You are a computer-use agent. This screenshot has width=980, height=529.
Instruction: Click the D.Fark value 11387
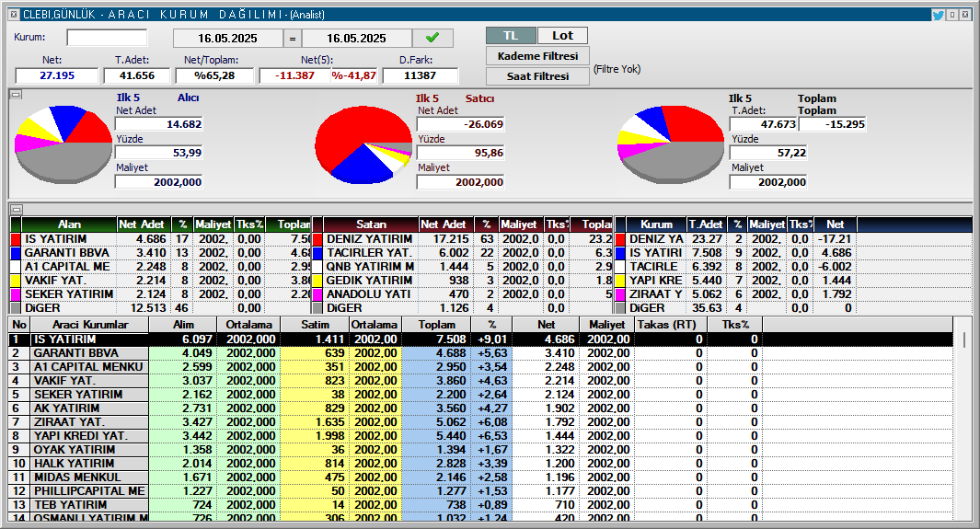pyautogui.click(x=420, y=75)
